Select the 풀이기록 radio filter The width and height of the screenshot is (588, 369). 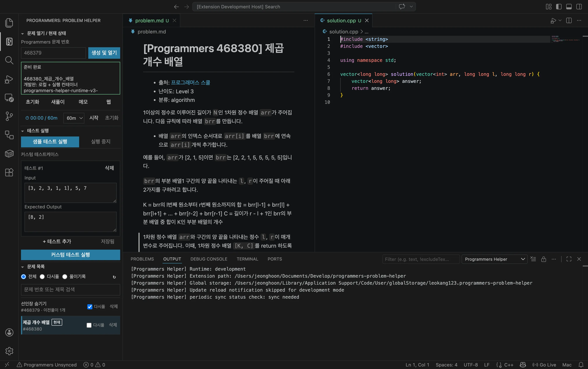click(65, 276)
